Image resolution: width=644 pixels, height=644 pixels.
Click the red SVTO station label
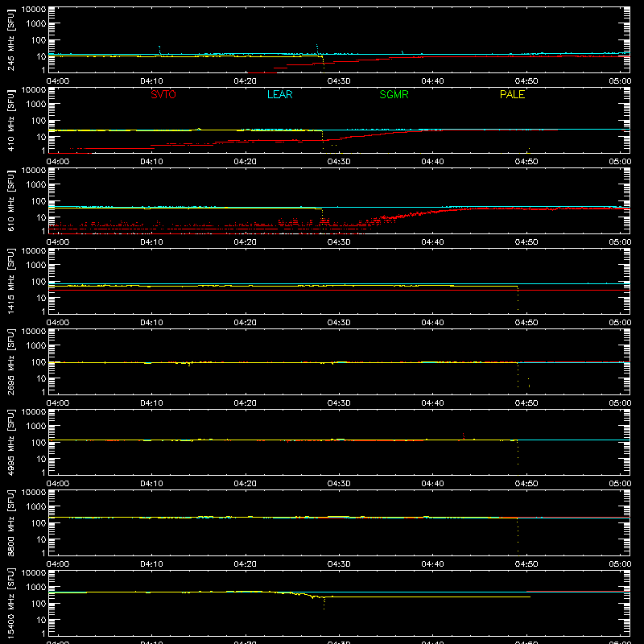(x=163, y=94)
